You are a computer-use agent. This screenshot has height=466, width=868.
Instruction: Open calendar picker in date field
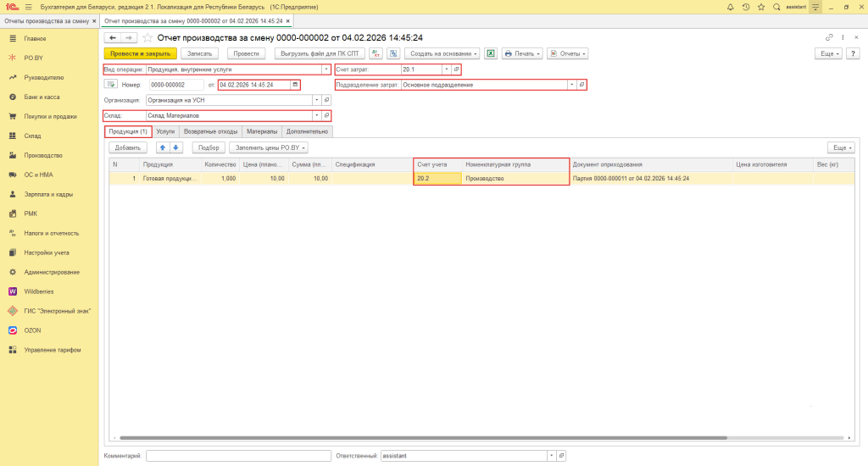coord(295,85)
